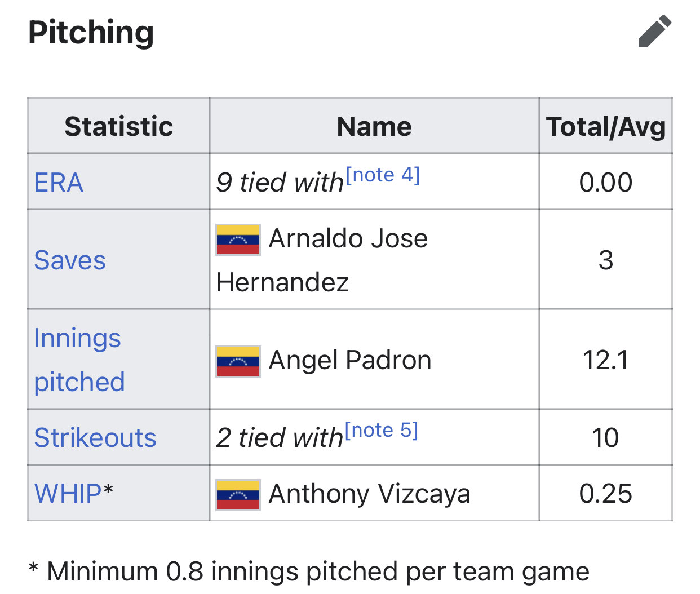Click the pencil edit icon
Viewport: 700px width, 594px height.
(654, 31)
